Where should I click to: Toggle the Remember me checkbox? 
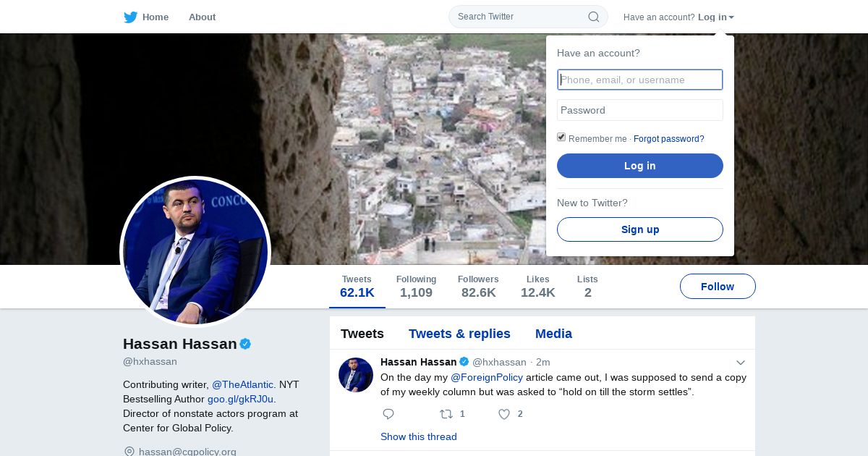pyautogui.click(x=561, y=138)
